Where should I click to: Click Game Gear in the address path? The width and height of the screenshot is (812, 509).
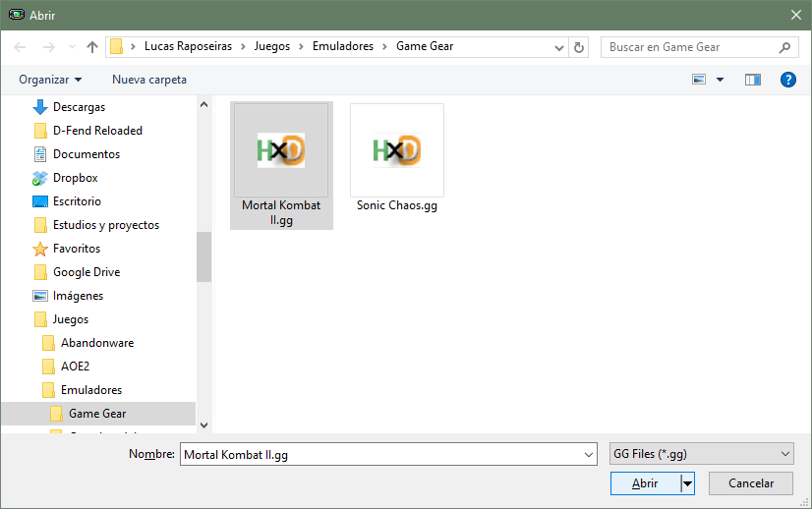tap(425, 46)
